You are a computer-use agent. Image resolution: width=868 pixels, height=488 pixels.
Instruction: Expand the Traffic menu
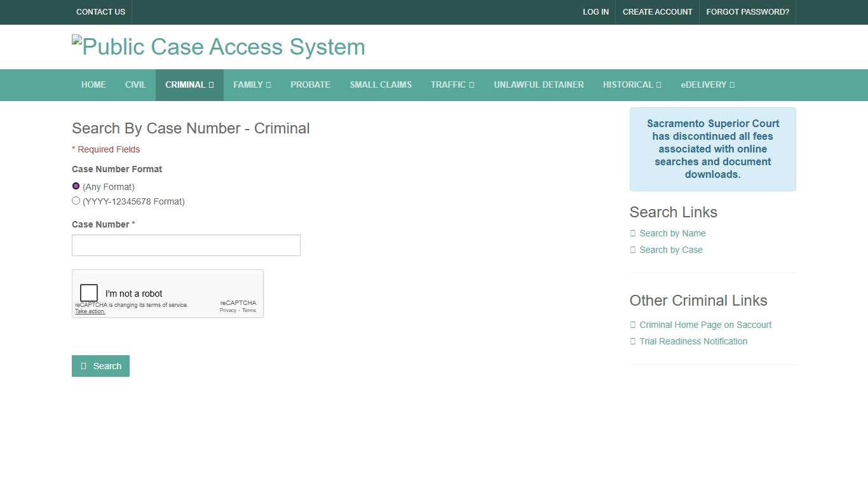pyautogui.click(x=452, y=85)
